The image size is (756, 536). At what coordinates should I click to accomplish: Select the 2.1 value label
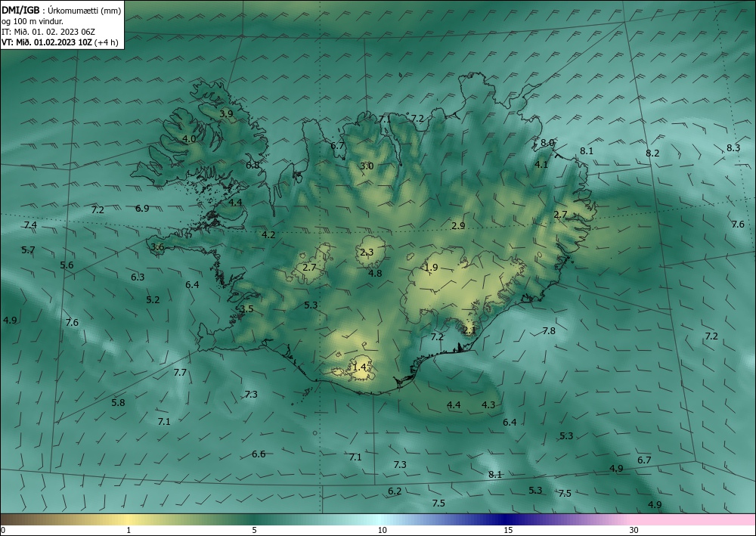[469, 330]
